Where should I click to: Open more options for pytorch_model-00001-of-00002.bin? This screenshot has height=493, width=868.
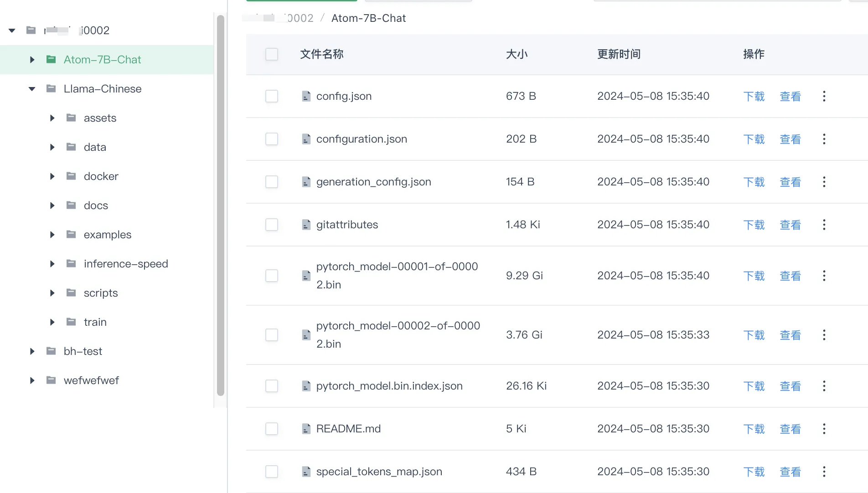824,276
